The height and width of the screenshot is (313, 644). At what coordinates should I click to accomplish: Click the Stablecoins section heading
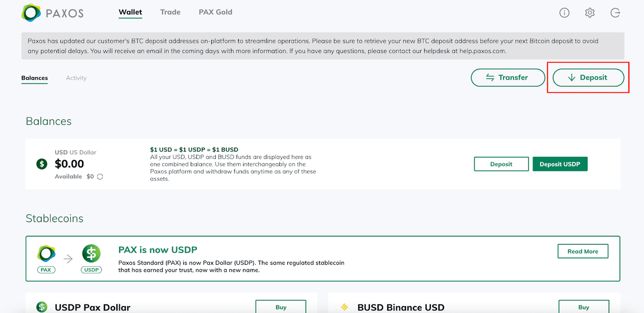pyautogui.click(x=55, y=218)
